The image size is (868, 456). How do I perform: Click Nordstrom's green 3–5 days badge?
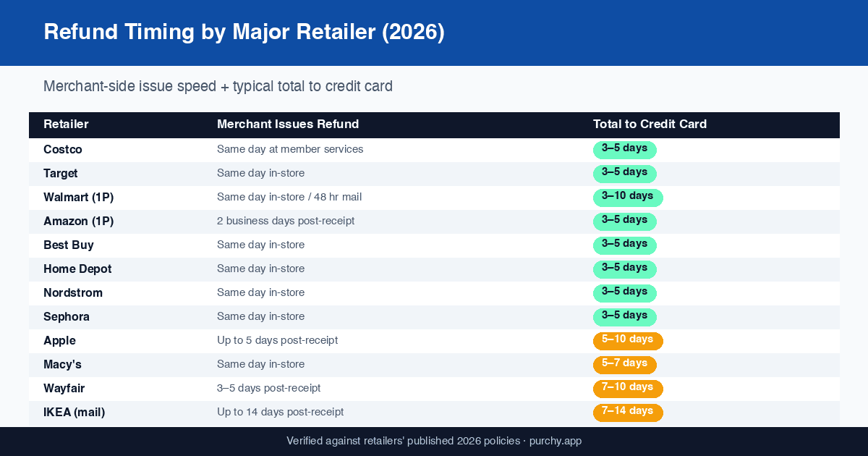pyautogui.click(x=625, y=293)
